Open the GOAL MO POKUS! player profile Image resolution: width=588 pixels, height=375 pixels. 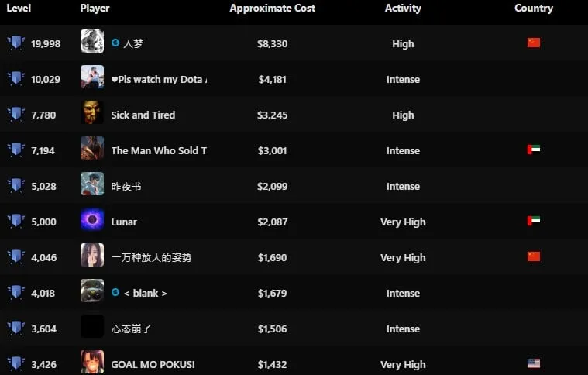[153, 364]
